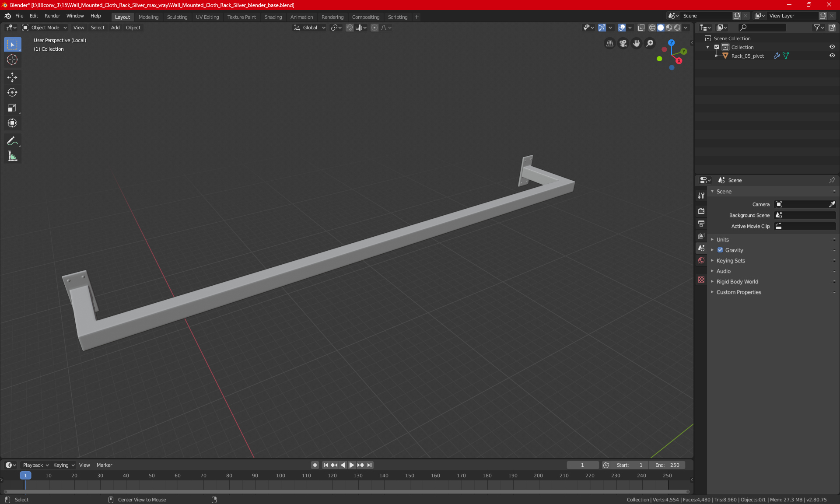The image size is (840, 504).
Task: Add a new workspace tab
Action: tap(416, 17)
